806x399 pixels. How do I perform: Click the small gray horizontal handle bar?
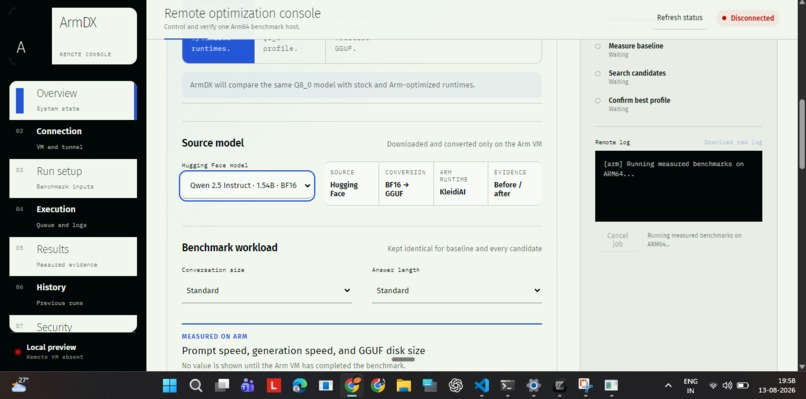coord(403,359)
